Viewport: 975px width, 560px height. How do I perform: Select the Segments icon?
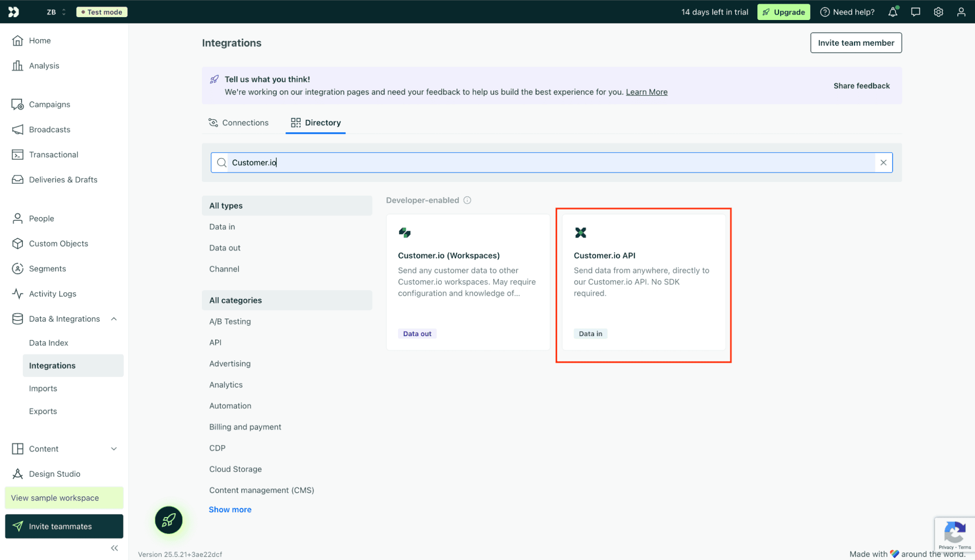pyautogui.click(x=17, y=268)
